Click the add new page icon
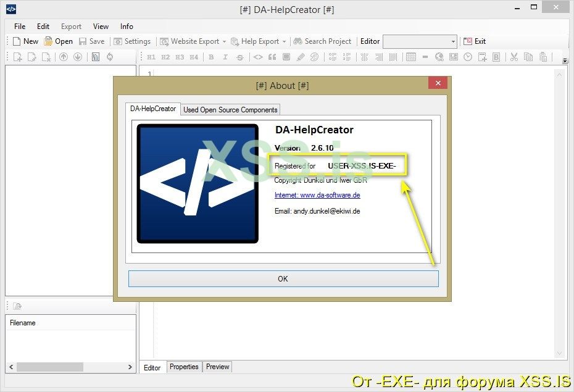574x392 pixels. click(17, 57)
